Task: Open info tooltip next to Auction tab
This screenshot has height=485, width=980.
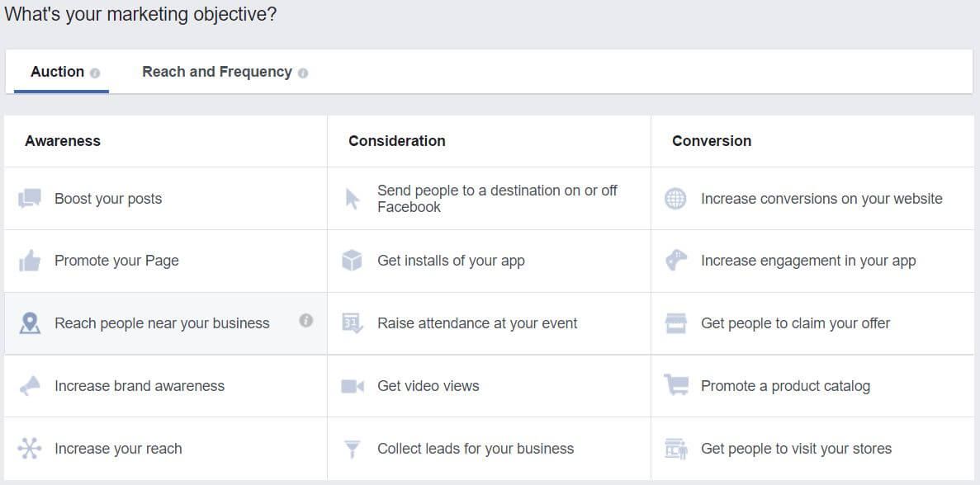Action: (x=94, y=73)
